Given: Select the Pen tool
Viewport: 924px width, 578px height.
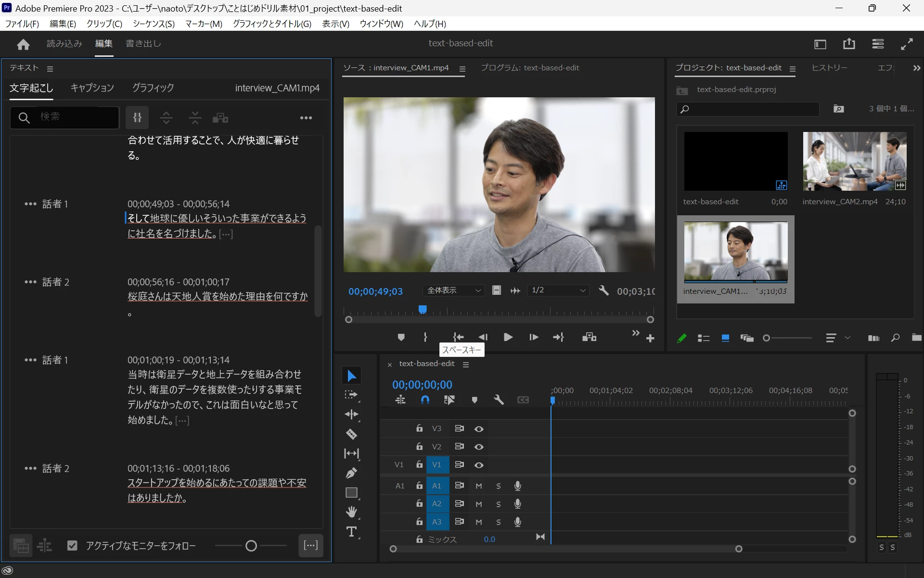Looking at the screenshot, I should coord(351,473).
